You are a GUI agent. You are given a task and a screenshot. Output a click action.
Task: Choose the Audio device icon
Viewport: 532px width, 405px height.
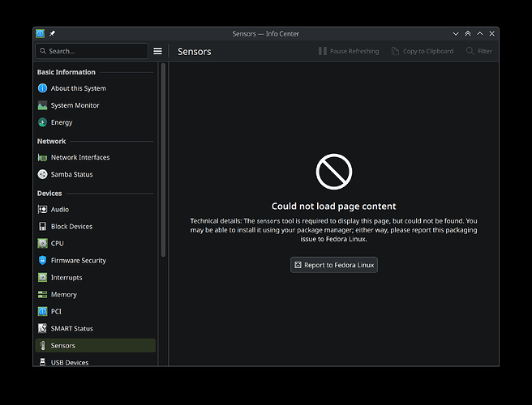pyautogui.click(x=42, y=210)
